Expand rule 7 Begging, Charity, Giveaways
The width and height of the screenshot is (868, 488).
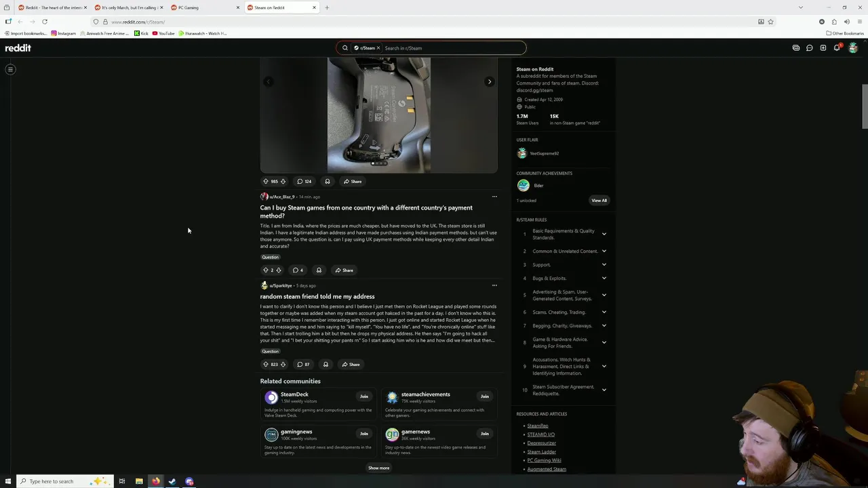point(604,325)
